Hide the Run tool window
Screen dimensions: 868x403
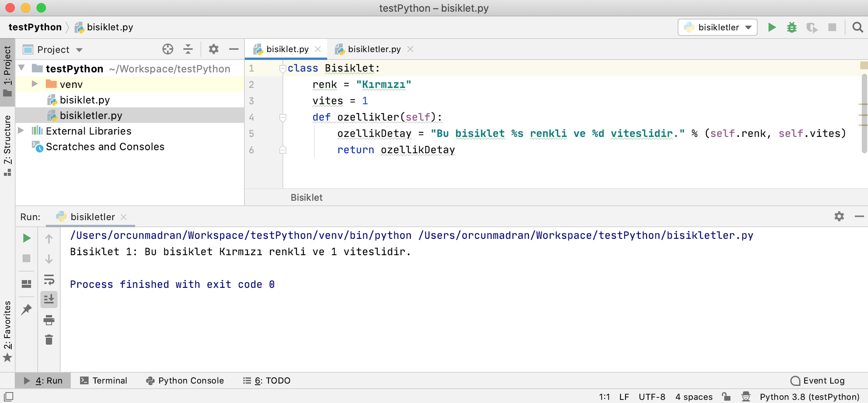(x=859, y=216)
